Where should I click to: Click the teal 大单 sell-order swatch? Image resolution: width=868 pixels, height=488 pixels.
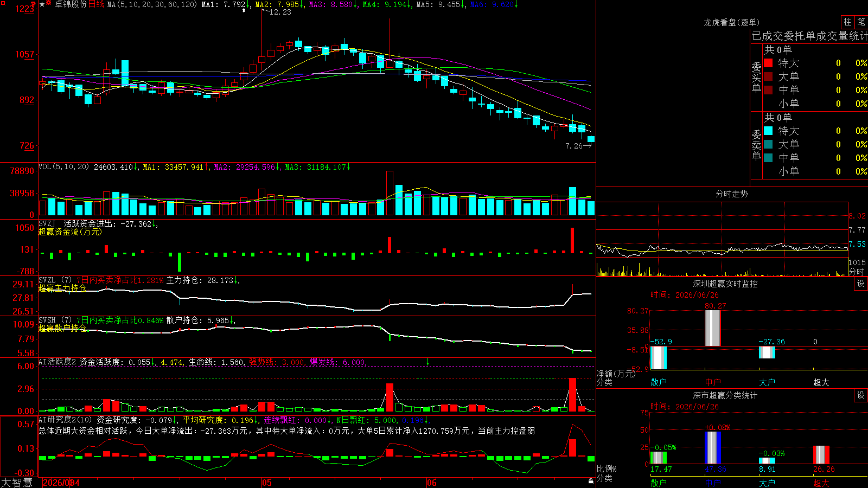tap(768, 144)
